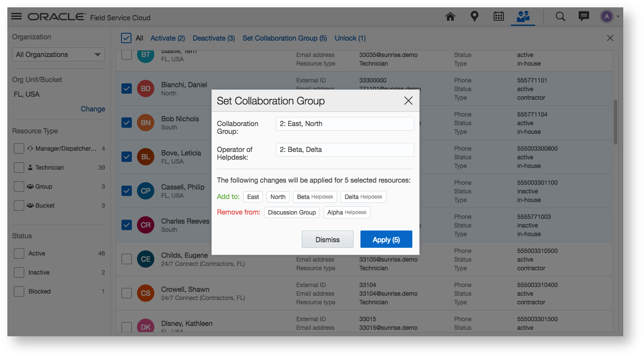The image size is (644, 357).
Task: Open the Search magnifier icon
Action: coord(560,16)
